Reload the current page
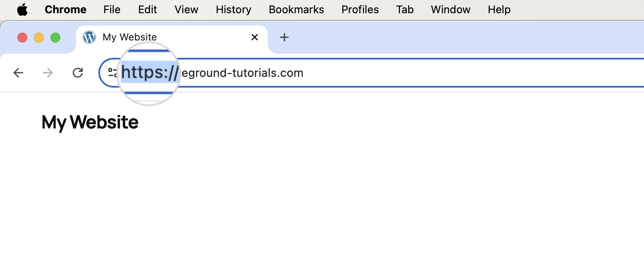The height and width of the screenshot is (271, 644). click(x=78, y=73)
